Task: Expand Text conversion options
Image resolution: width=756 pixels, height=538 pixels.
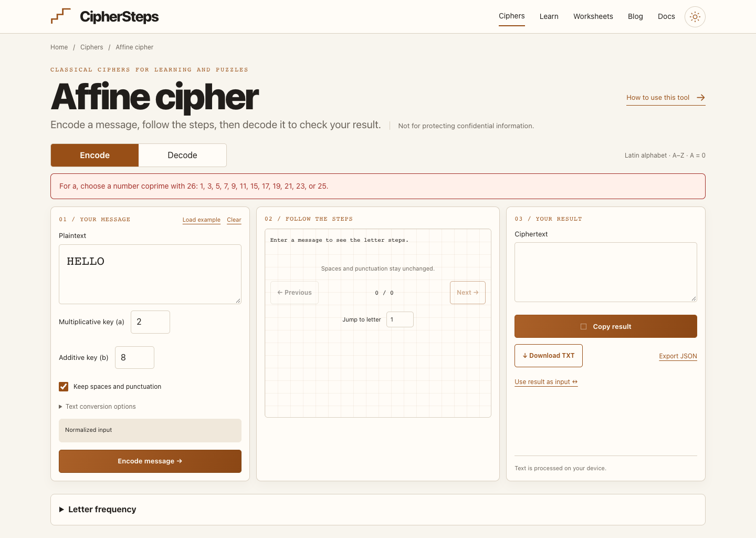Action: point(98,407)
